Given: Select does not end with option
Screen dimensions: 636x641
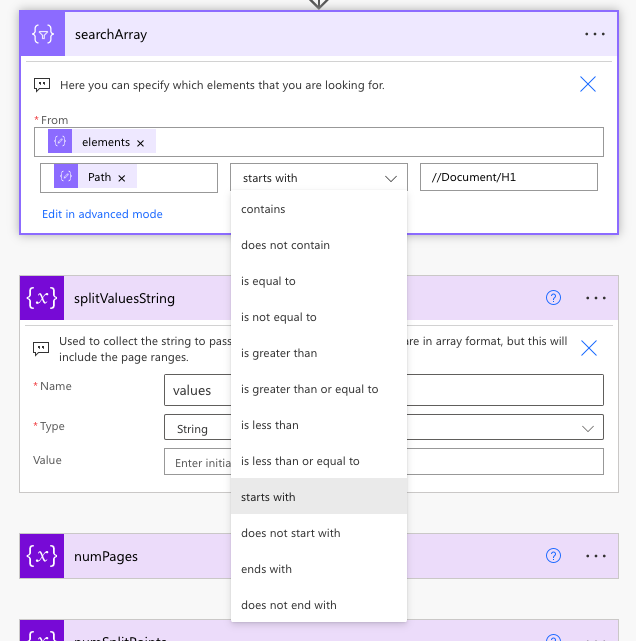Looking at the screenshot, I should point(319,605).
